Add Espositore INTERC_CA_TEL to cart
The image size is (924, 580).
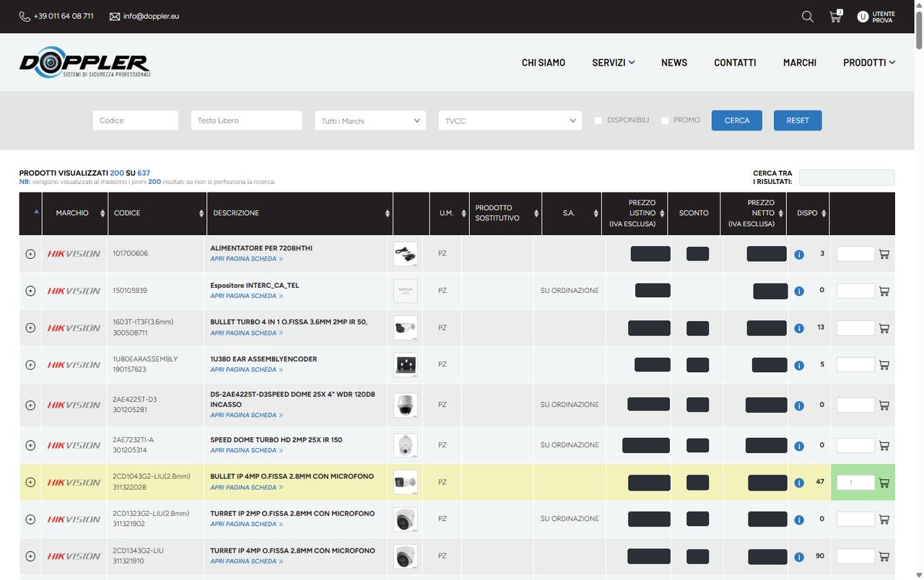884,291
